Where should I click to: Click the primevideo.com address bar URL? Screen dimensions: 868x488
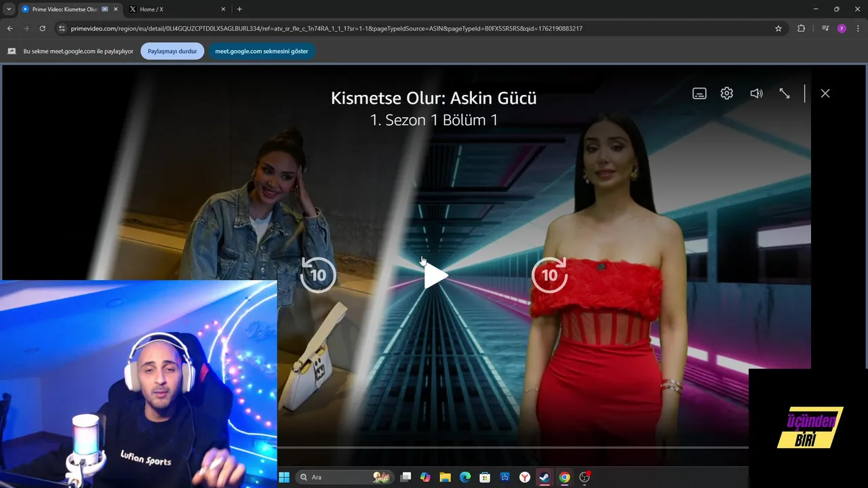tap(327, 28)
